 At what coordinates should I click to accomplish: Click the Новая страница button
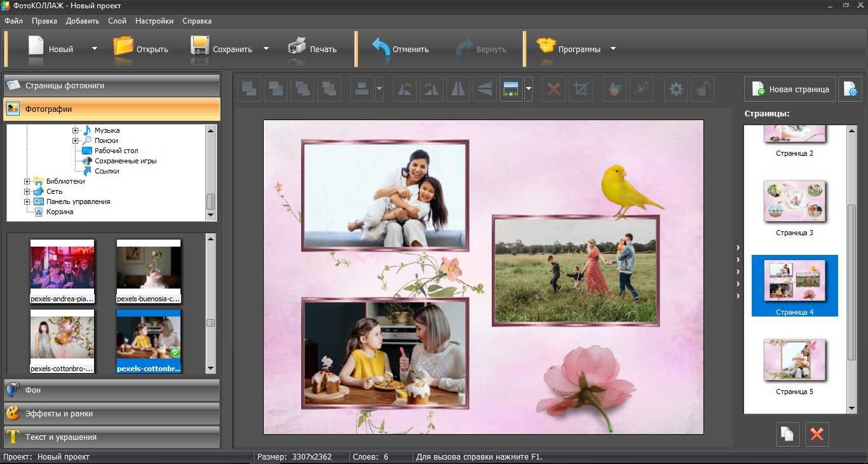(x=790, y=90)
